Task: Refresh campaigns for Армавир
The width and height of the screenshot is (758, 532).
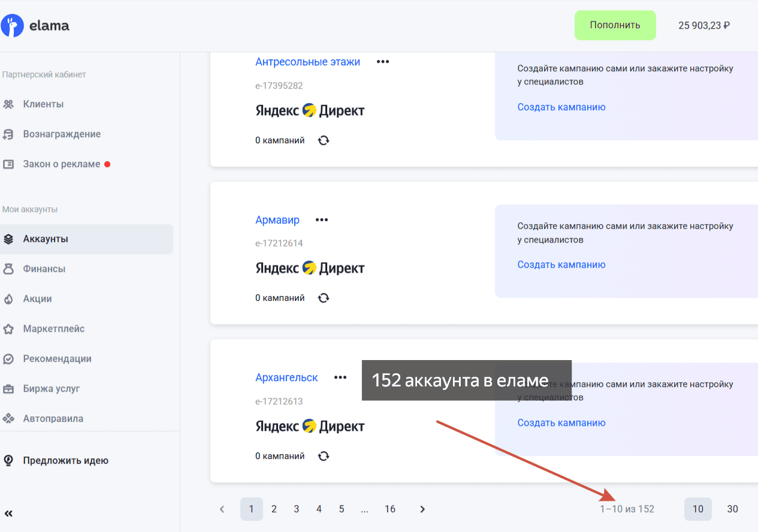Action: point(324,298)
